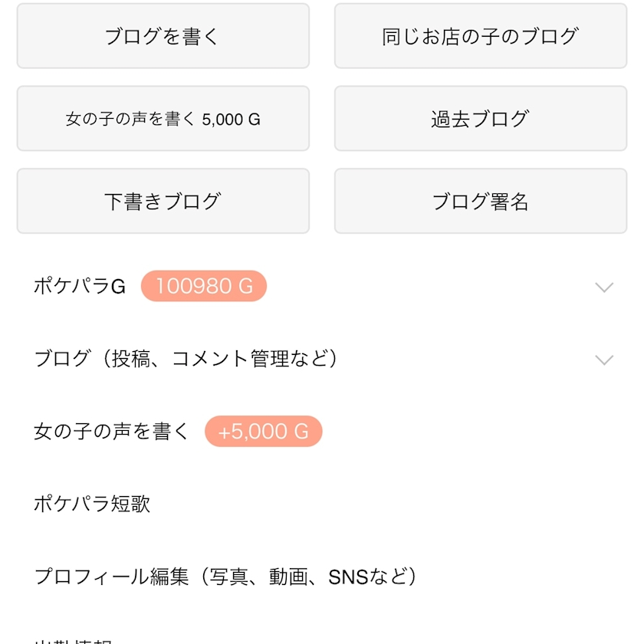Open 同じお店の子のブログ
Image resolution: width=644 pixels, height=644 pixels.
480,36
